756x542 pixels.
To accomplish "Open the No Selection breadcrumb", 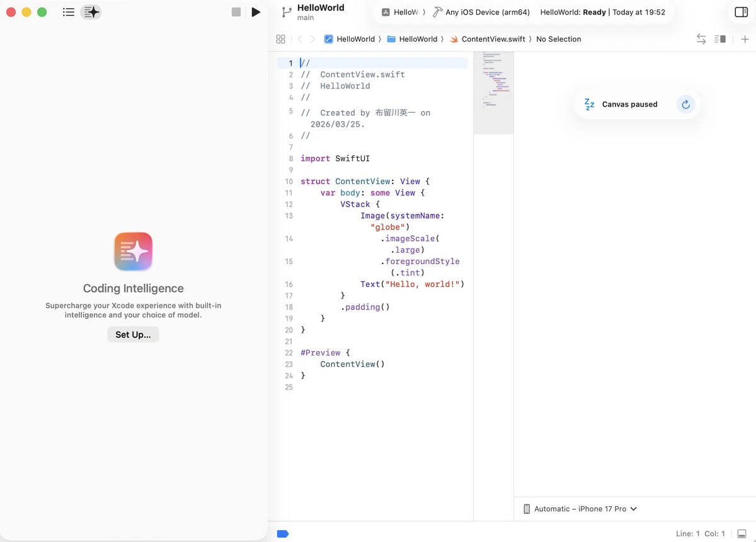I will (x=559, y=39).
